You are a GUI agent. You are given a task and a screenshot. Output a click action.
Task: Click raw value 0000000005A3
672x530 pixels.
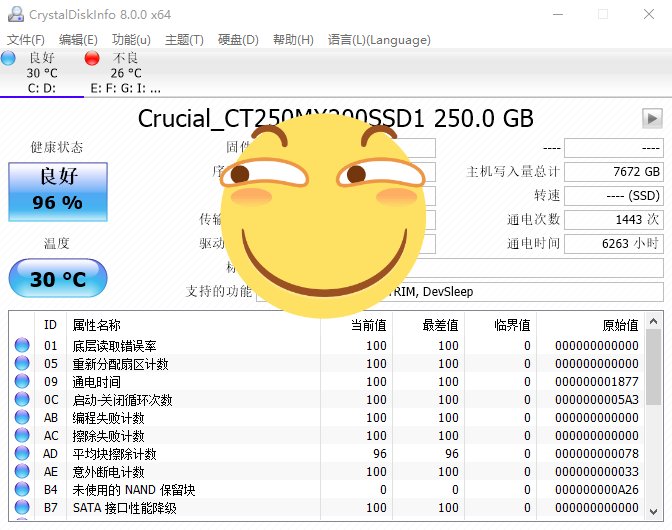pos(597,399)
